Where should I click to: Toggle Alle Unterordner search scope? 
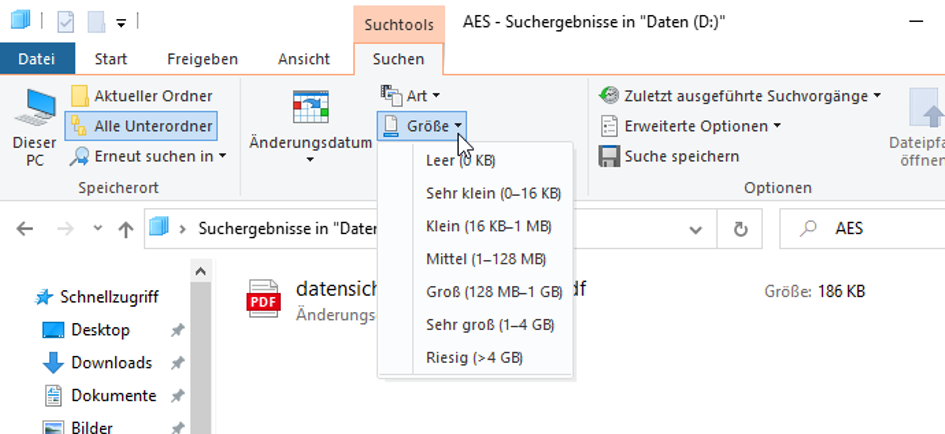[x=142, y=126]
